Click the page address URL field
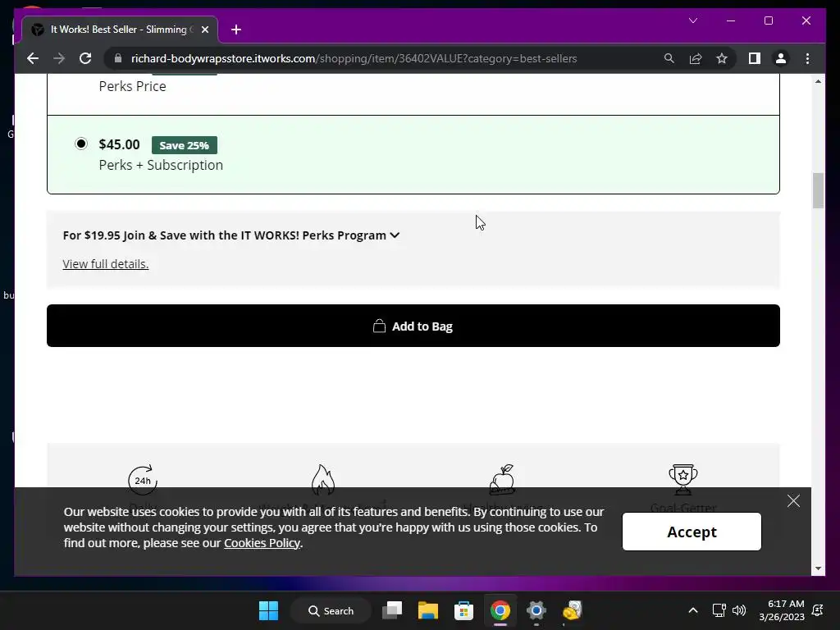The height and width of the screenshot is (630, 840). click(x=354, y=58)
